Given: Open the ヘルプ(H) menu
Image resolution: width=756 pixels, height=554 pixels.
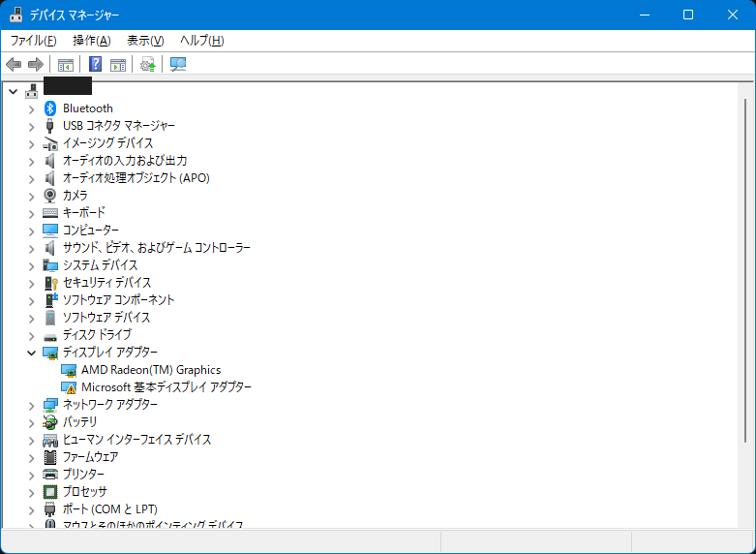Looking at the screenshot, I should pos(202,41).
